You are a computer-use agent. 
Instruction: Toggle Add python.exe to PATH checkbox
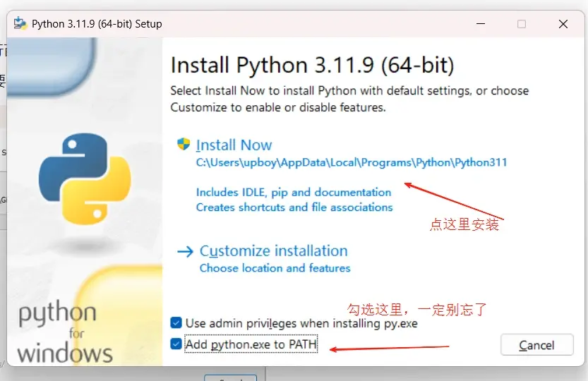pyautogui.click(x=176, y=344)
